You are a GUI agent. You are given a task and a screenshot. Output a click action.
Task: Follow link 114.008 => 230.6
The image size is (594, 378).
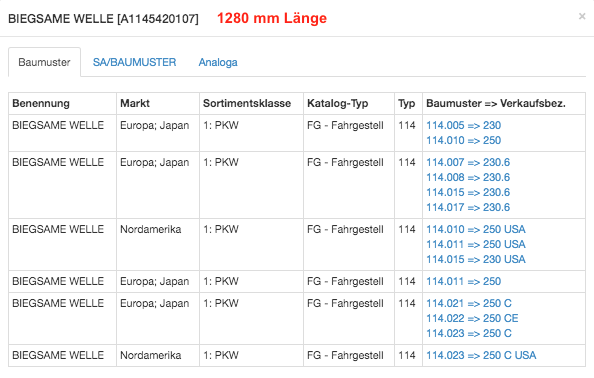(x=468, y=177)
